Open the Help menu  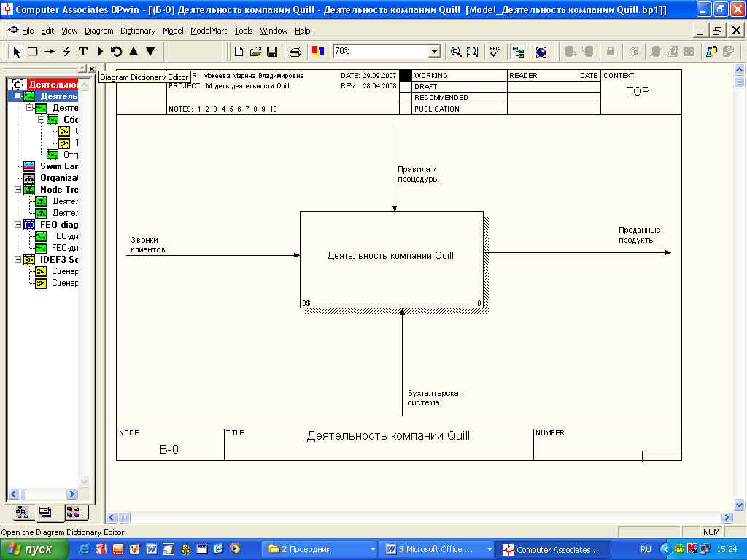303,31
